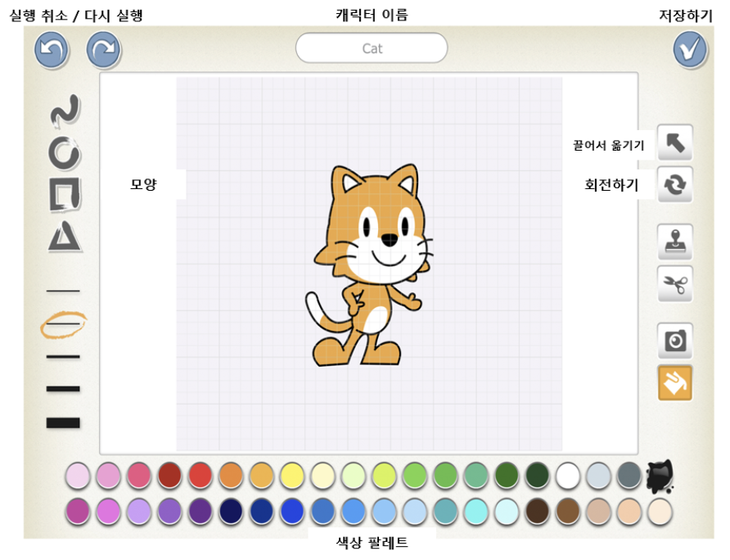Image resolution: width=730 pixels, height=560 pixels.
Task: Select the paint bucket fill tool
Action: pyautogui.click(x=674, y=383)
